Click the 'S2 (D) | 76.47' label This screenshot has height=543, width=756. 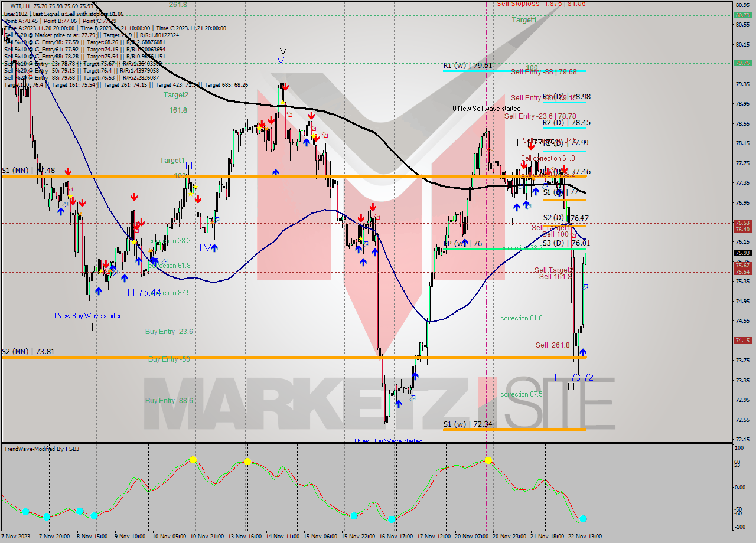566,218
